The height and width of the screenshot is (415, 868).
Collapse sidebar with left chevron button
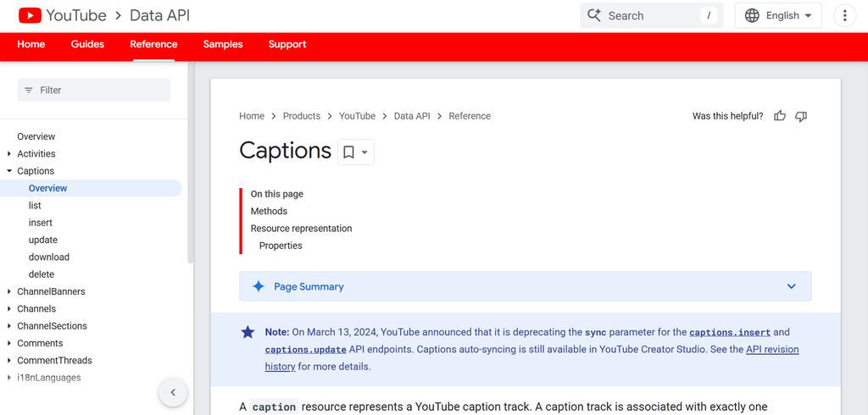pyautogui.click(x=173, y=392)
